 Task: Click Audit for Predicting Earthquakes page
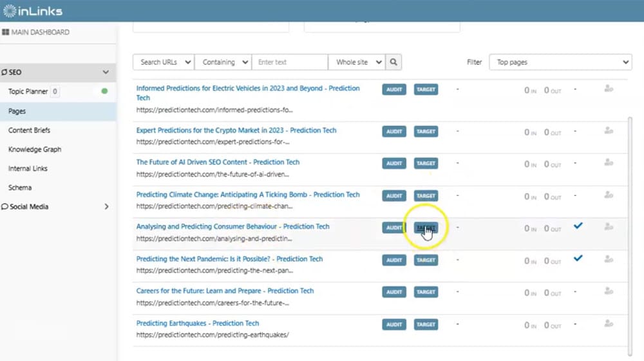pos(394,324)
